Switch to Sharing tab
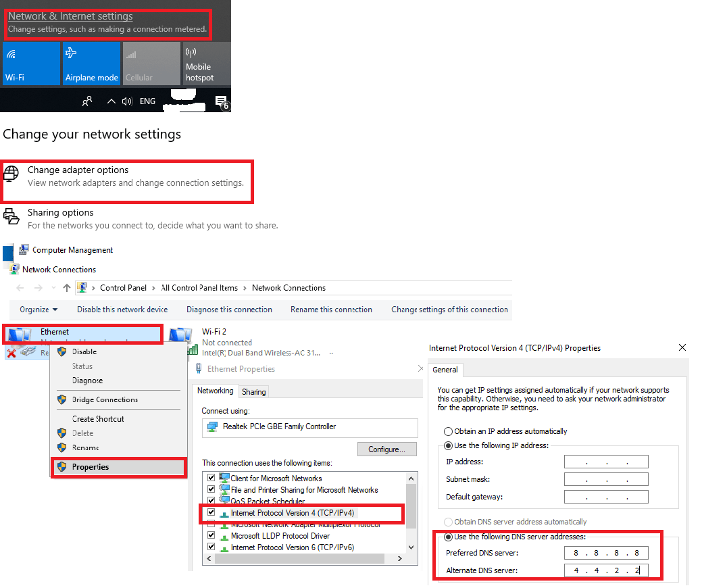This screenshot has width=702, height=588. pyautogui.click(x=254, y=393)
